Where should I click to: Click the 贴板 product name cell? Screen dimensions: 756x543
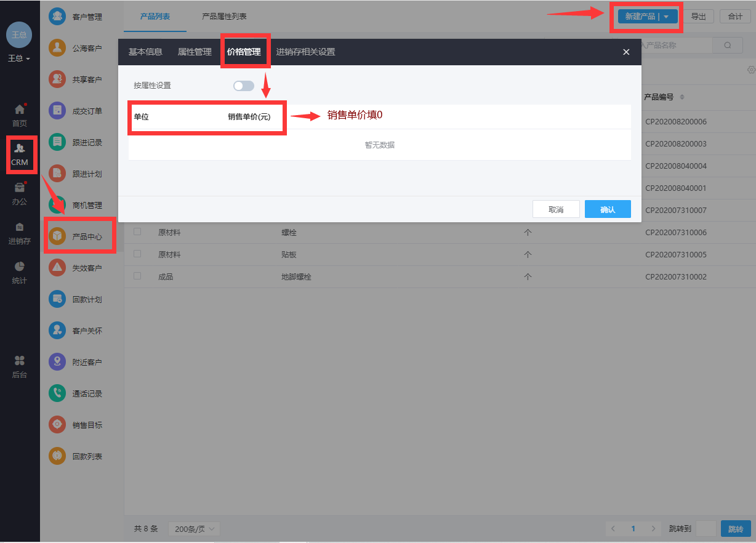tap(289, 254)
